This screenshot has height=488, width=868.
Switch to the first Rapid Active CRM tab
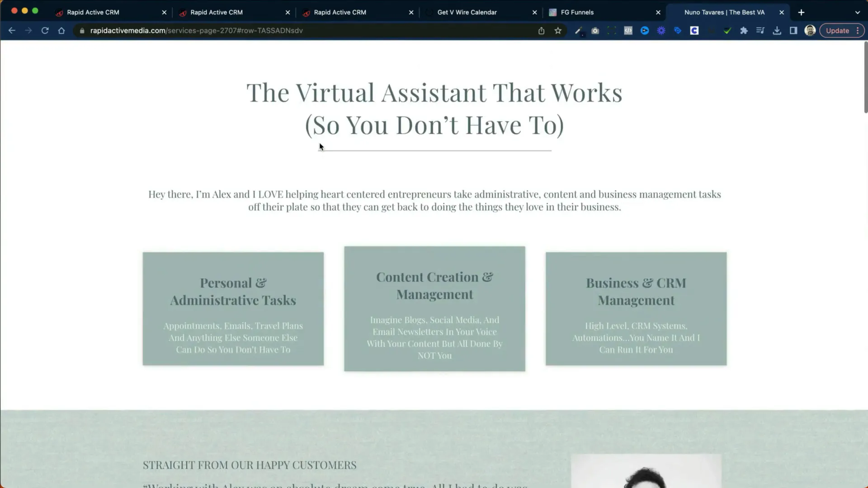(111, 12)
